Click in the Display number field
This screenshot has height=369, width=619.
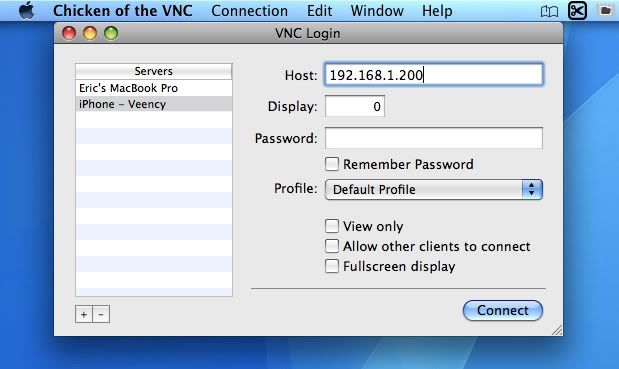355,106
